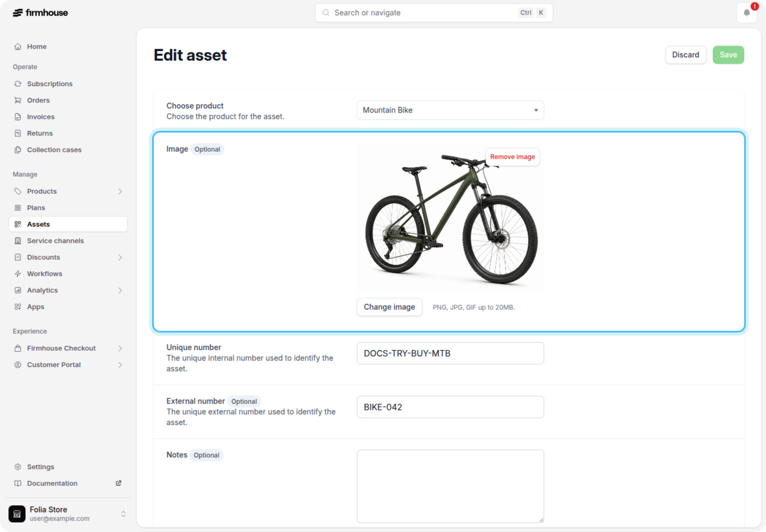Click the Orders cart icon
The image size is (766, 532).
tap(18, 100)
